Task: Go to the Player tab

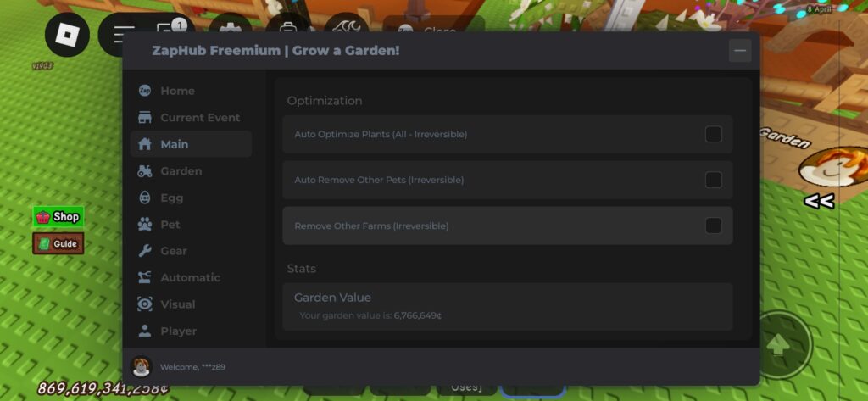Action: [x=191, y=331]
